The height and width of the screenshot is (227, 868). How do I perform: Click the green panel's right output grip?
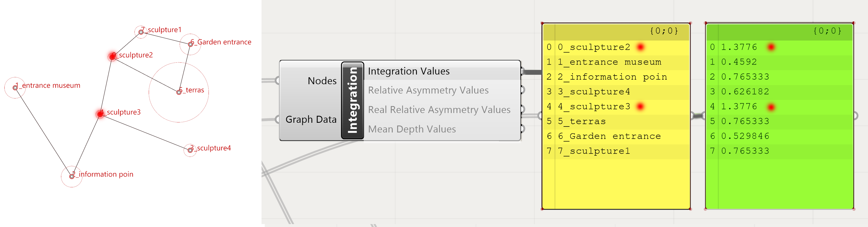(x=856, y=116)
